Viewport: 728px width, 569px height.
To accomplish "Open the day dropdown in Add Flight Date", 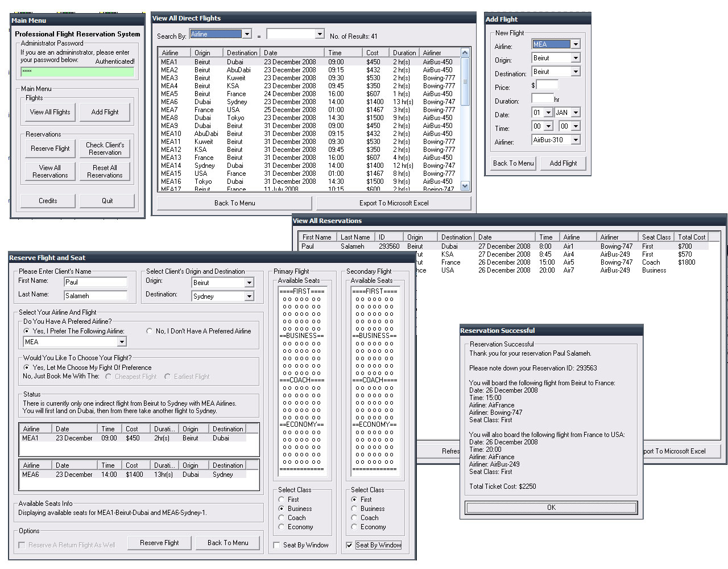I will [x=548, y=113].
